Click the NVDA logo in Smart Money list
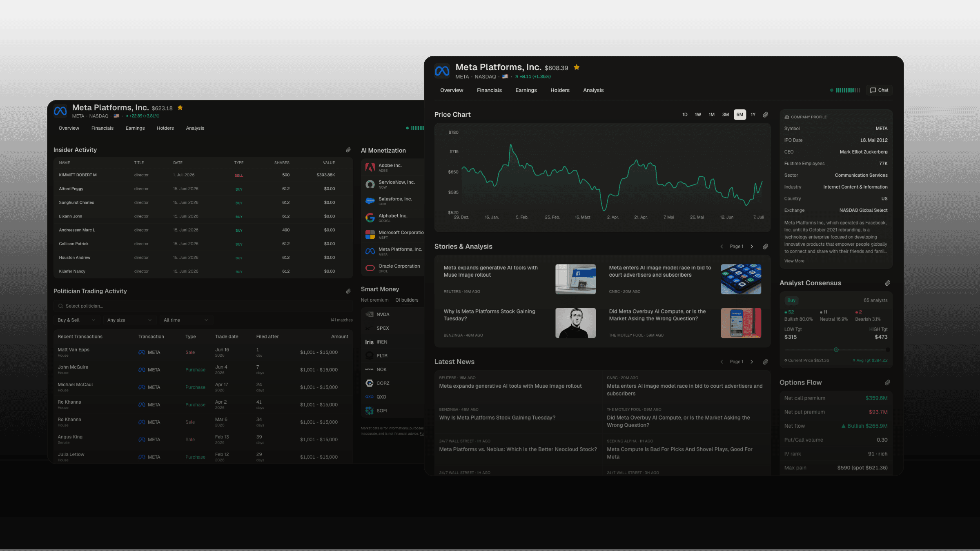 coord(370,314)
